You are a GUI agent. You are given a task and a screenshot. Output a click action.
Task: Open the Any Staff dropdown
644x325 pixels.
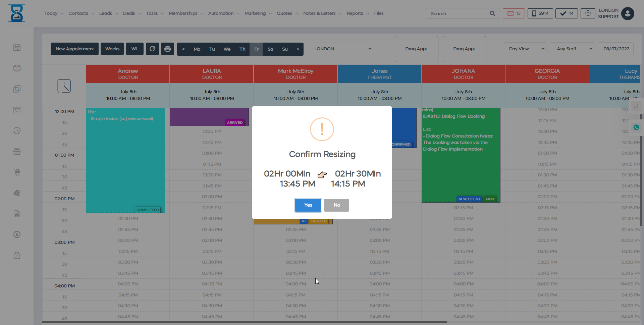tap(572, 49)
